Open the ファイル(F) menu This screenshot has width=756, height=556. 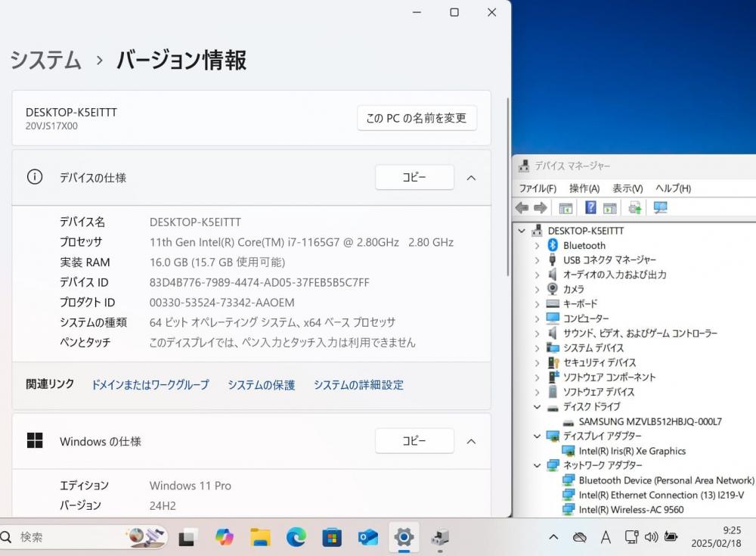click(x=538, y=188)
